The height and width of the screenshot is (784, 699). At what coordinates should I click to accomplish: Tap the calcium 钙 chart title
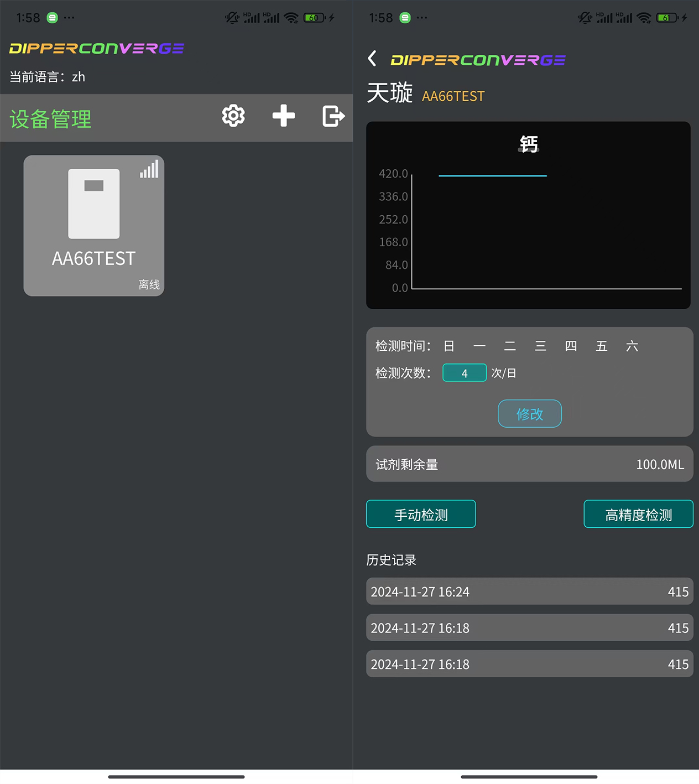(528, 144)
